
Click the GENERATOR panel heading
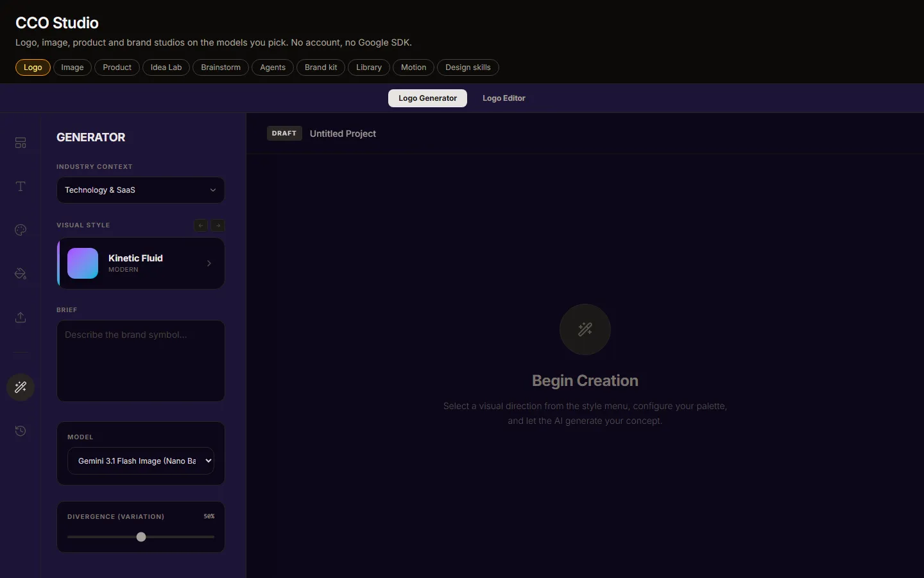tap(91, 137)
